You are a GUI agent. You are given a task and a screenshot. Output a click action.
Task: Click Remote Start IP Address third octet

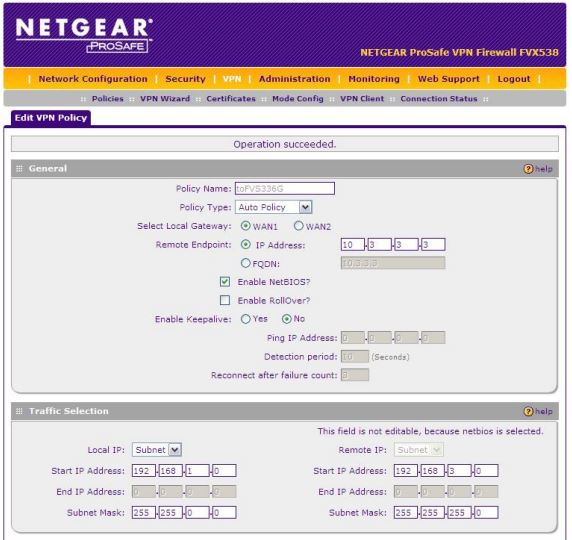(x=460, y=471)
